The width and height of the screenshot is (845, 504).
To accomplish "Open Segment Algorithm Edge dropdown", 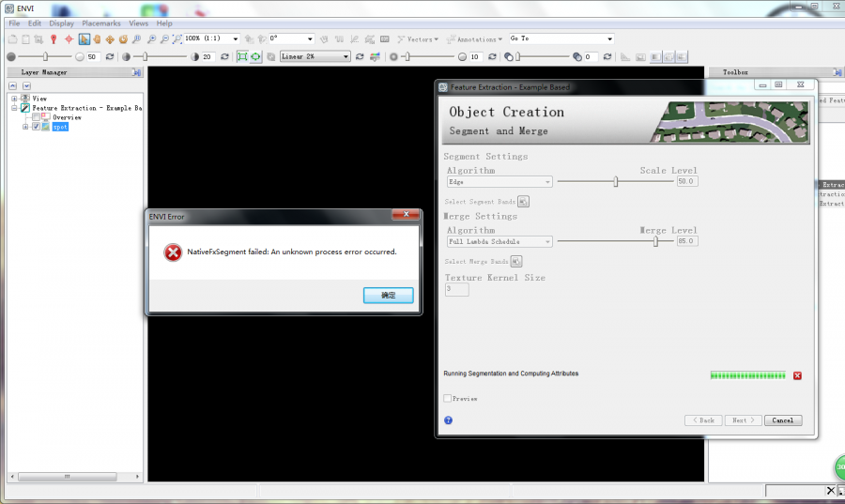I will tap(499, 182).
